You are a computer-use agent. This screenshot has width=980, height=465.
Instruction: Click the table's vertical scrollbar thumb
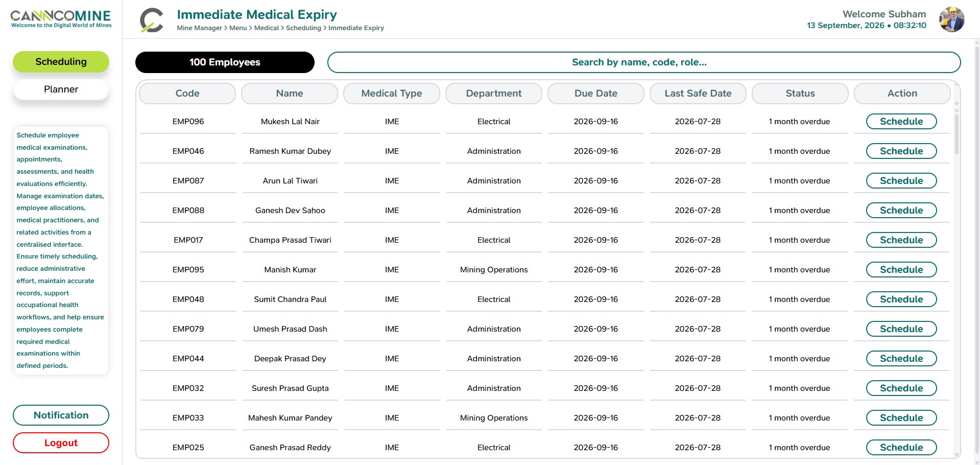[x=957, y=134]
